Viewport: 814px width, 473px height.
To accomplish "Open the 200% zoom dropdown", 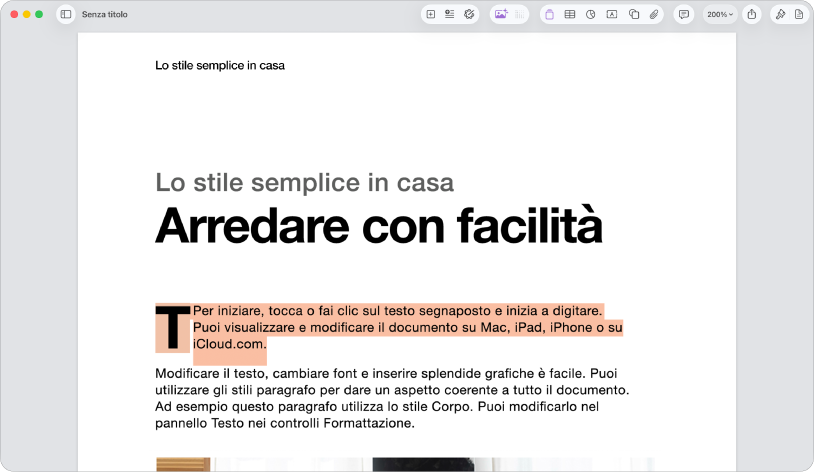I will [x=720, y=15].
